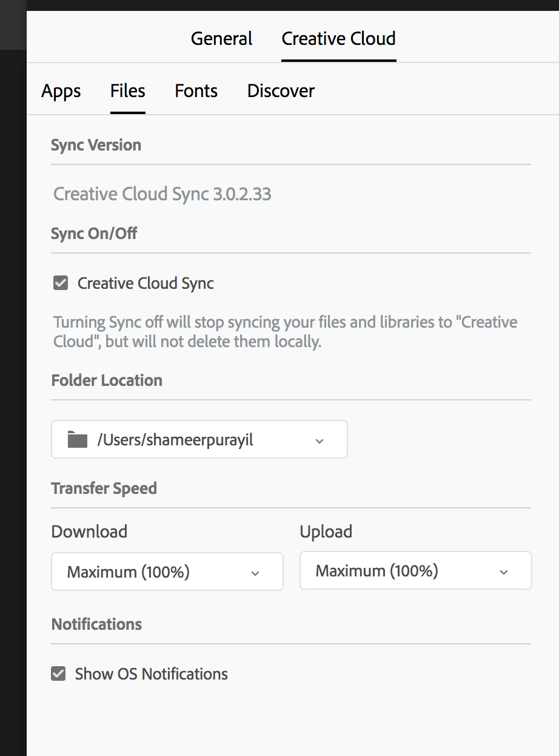Open the Discover sub-tab
The image size is (559, 756).
[281, 91]
